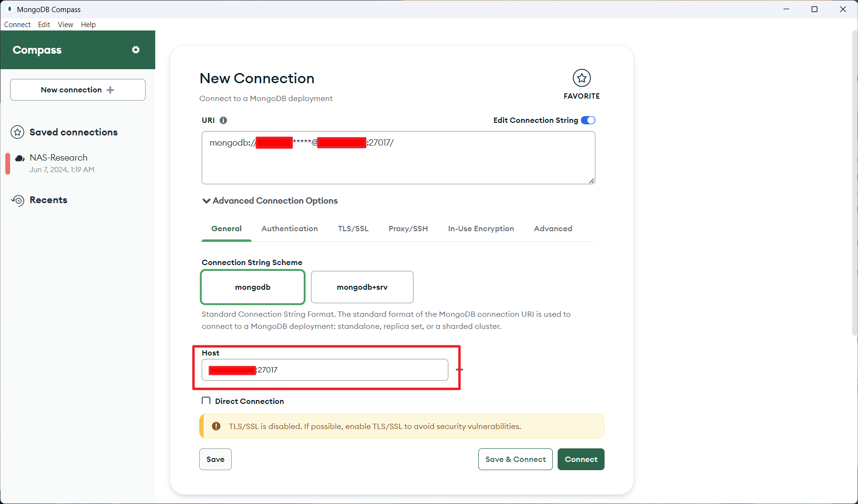Open the Help menu

pos(89,25)
